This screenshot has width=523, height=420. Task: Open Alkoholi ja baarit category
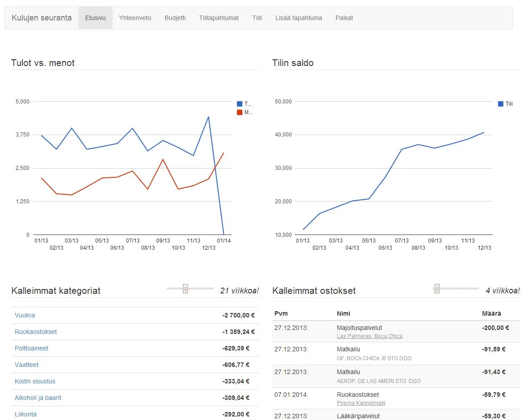coord(38,398)
